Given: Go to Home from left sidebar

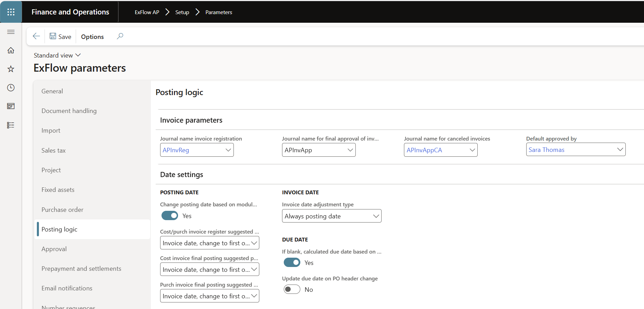Looking at the screenshot, I should [x=11, y=50].
